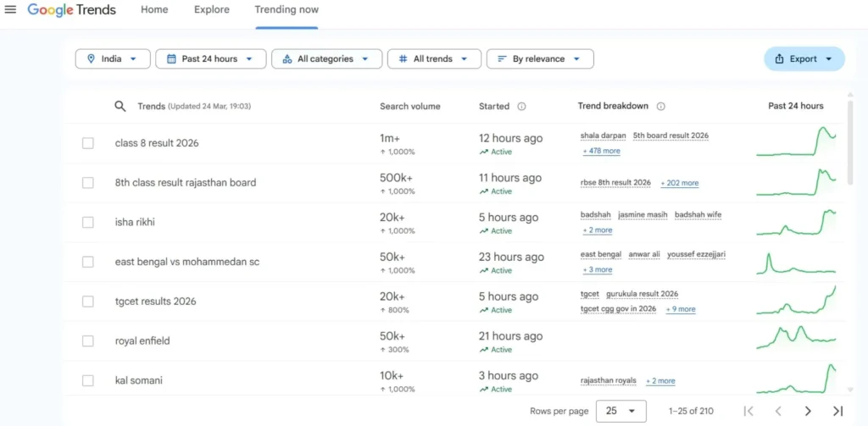Open the +478 more breakdown link
868x426 pixels.
(601, 152)
